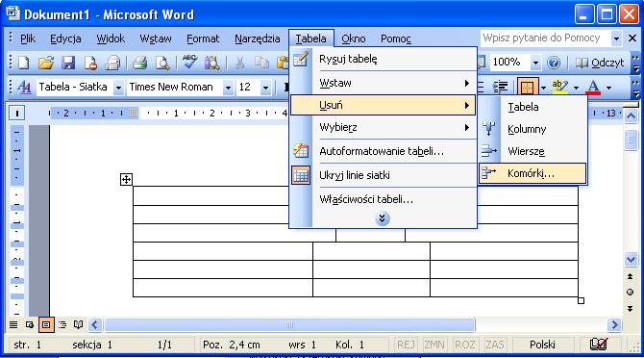Click the Permission document icon
Image resolution: width=644 pixels, height=358 pixels.
(90, 63)
